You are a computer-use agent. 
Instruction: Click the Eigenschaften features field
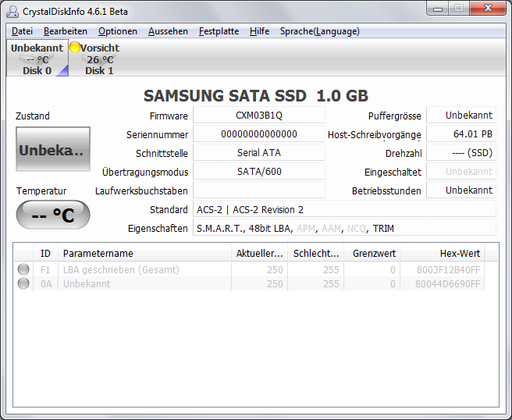click(x=344, y=228)
